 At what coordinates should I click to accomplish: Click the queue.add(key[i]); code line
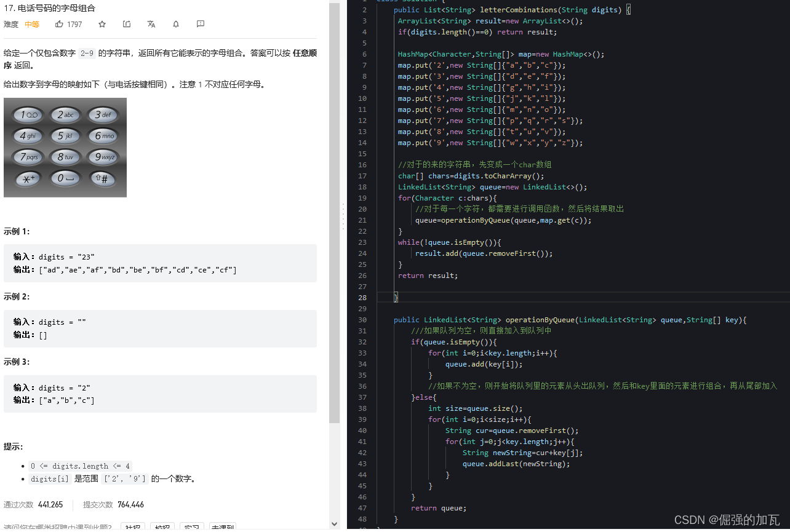[x=484, y=364]
